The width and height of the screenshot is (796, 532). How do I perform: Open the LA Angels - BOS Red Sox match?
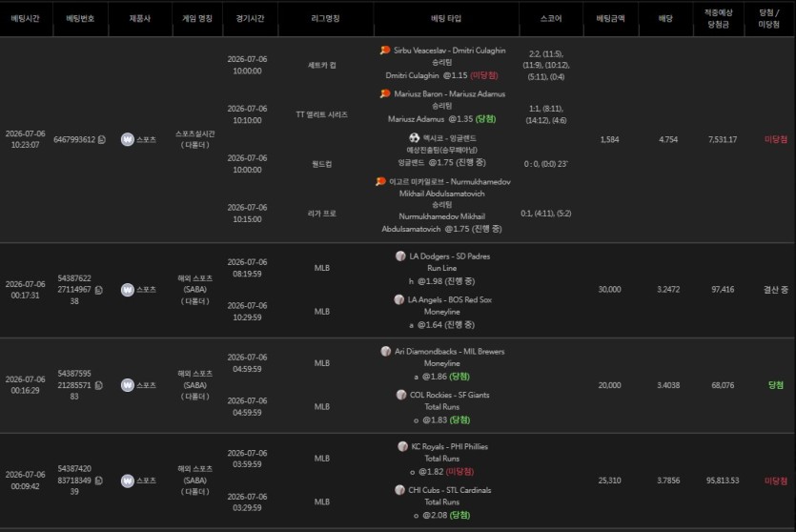click(450, 299)
